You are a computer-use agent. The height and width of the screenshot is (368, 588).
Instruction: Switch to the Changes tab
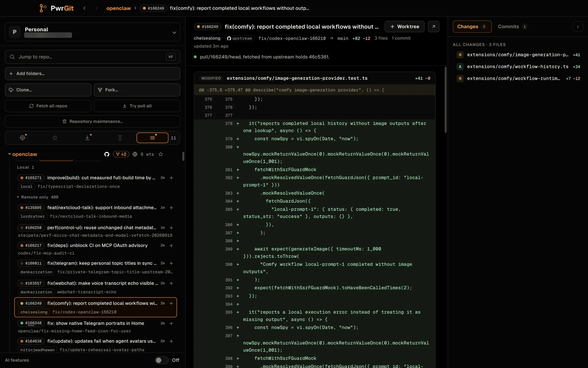472,26
